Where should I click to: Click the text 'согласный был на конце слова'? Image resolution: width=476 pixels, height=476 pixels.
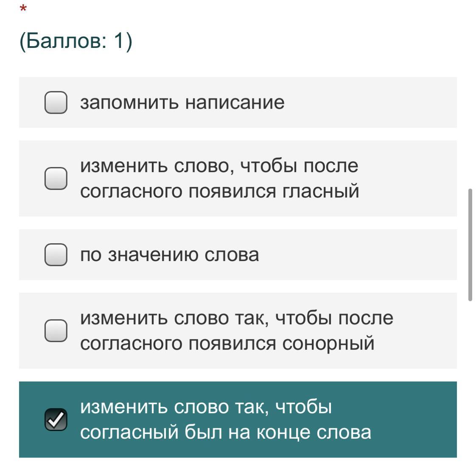click(225, 432)
